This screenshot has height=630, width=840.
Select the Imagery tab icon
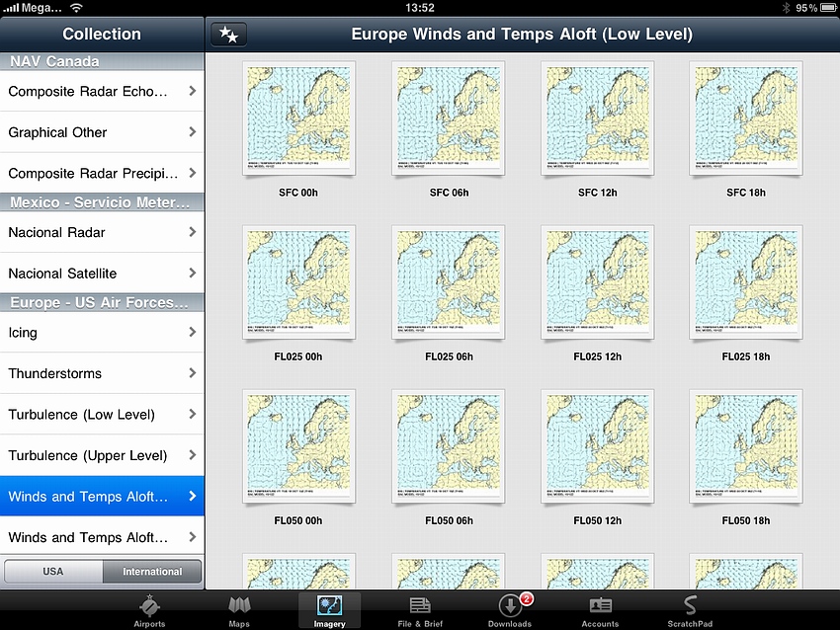[329, 606]
